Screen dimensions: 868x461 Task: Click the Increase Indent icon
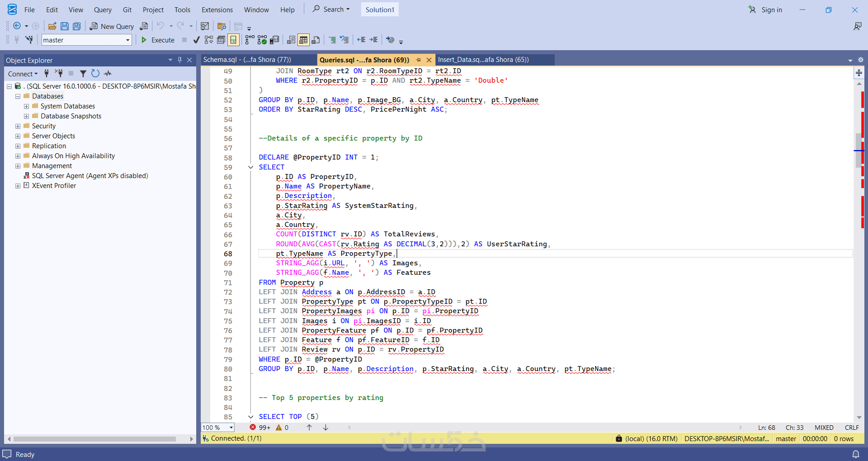373,40
